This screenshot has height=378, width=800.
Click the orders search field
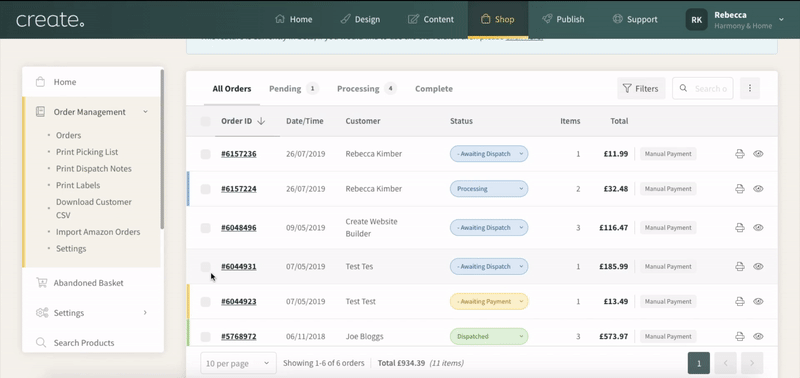coord(703,88)
